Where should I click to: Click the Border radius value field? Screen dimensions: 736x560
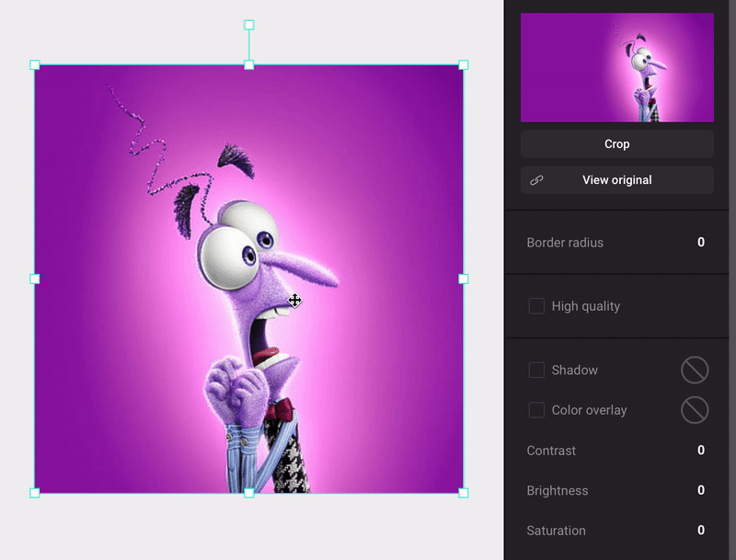pos(700,243)
